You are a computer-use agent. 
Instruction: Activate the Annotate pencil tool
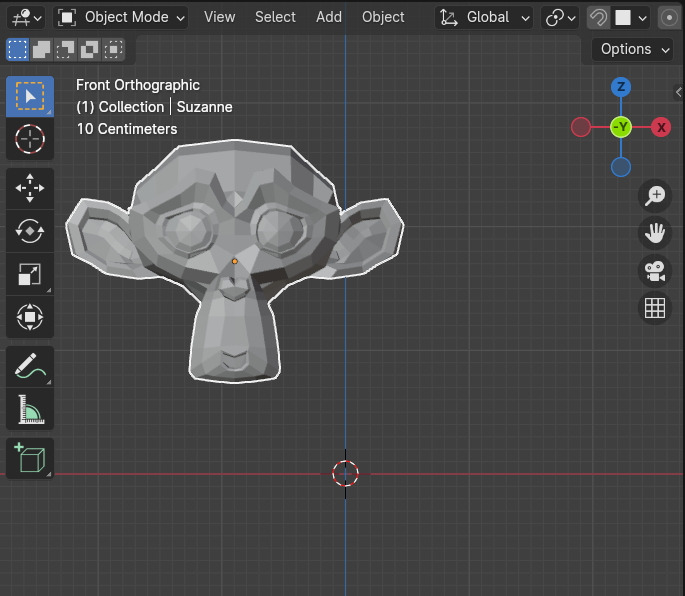coord(30,366)
